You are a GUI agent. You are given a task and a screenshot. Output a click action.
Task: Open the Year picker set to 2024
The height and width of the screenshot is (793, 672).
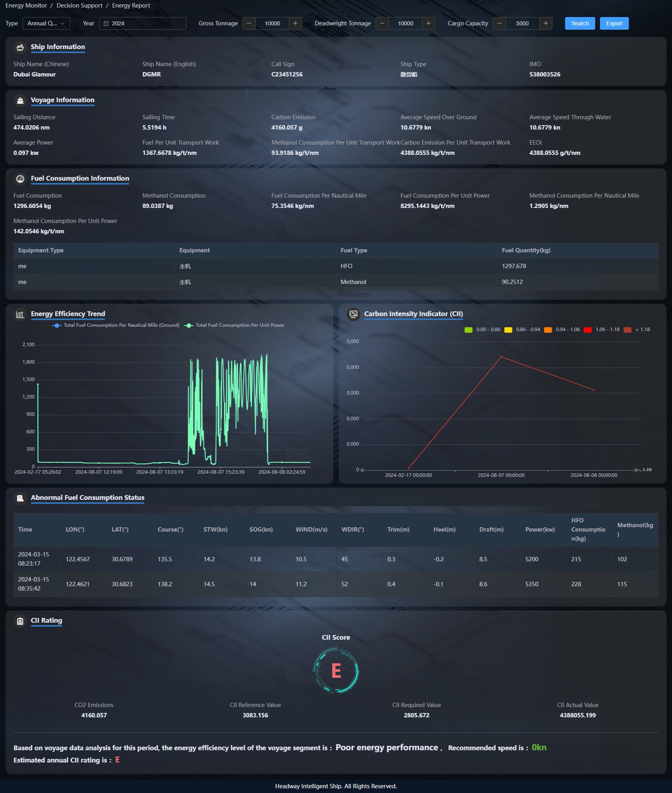click(x=143, y=23)
